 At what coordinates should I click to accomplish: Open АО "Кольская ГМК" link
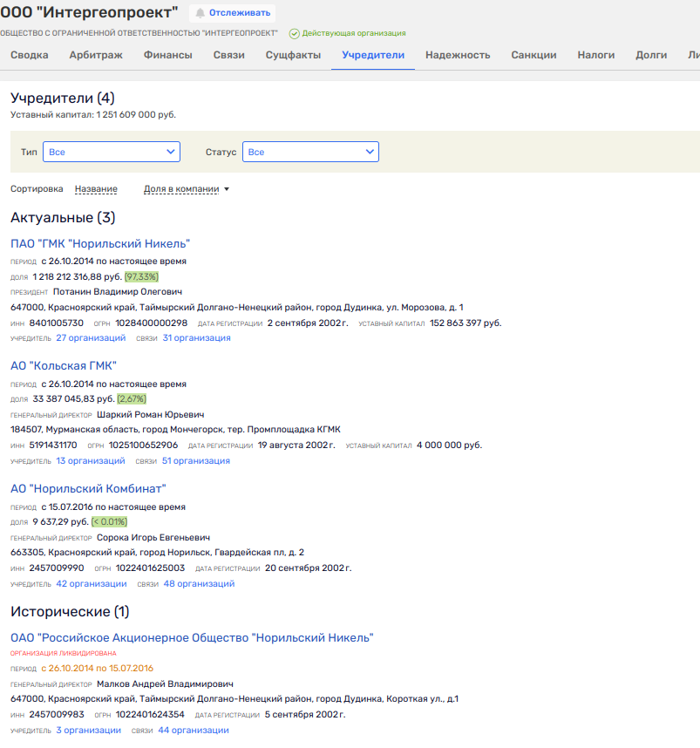64,365
